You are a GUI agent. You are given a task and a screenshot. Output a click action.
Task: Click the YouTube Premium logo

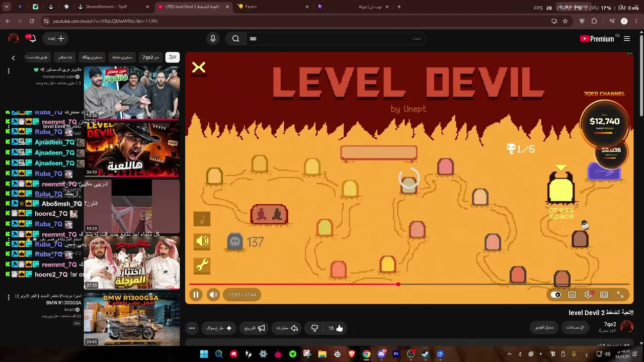597,39
